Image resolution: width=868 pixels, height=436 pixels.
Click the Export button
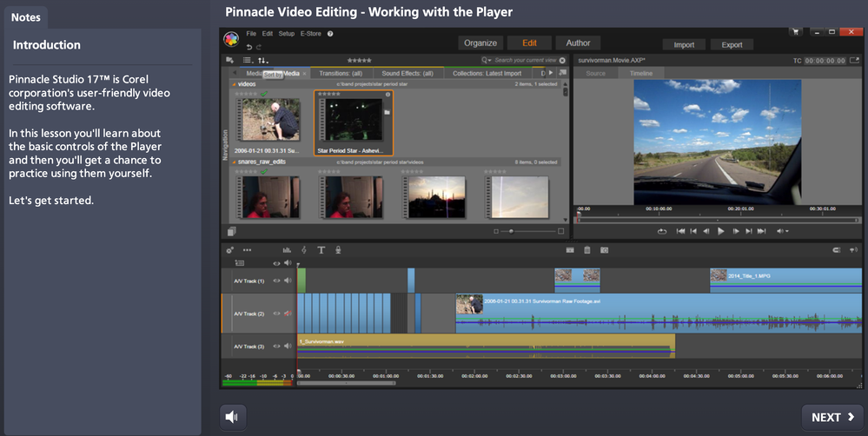732,44
